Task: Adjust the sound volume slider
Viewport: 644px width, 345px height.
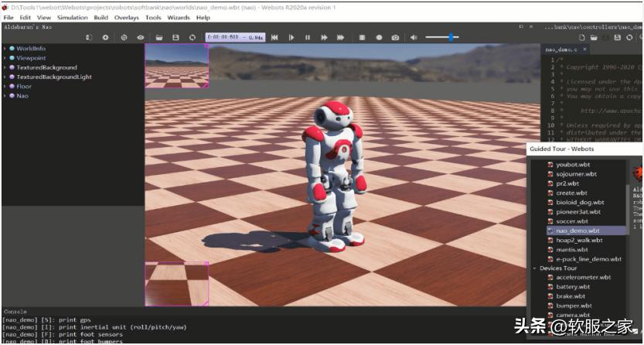Action: (450, 37)
